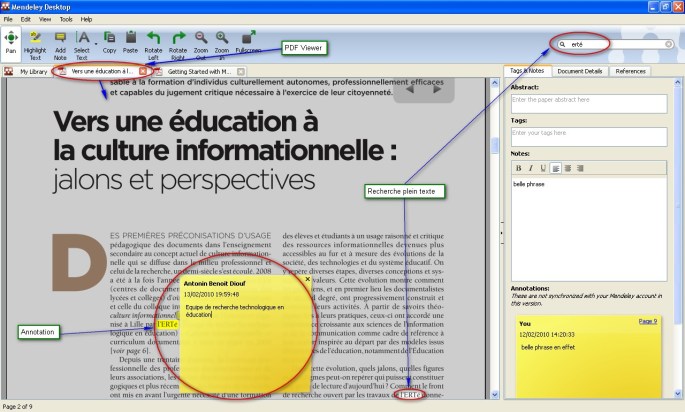
Task: Switch to the Document Details tab
Action: (x=579, y=71)
